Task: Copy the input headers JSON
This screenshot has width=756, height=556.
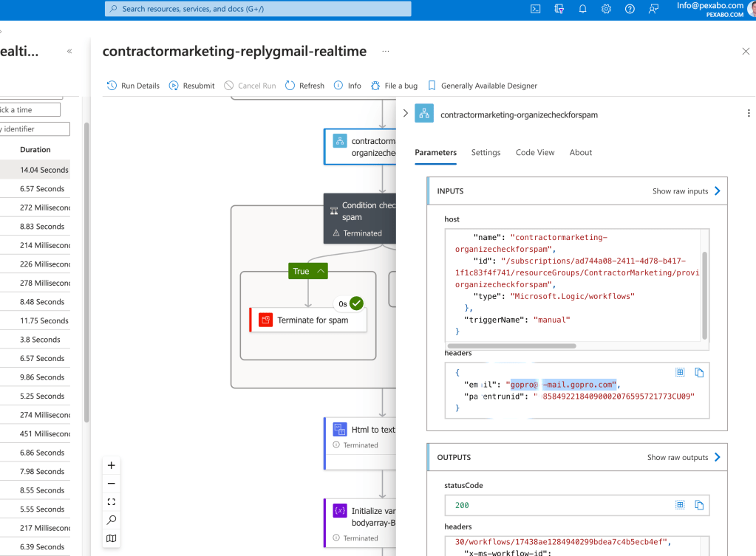Action: [699, 372]
